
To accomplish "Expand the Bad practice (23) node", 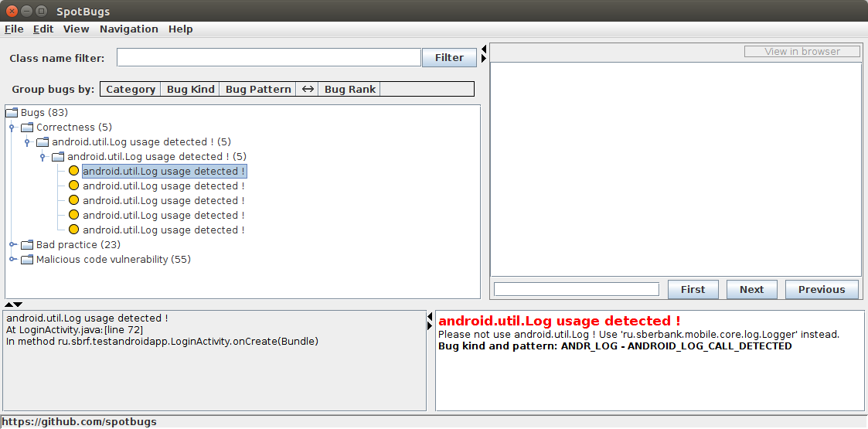I will click(12, 245).
